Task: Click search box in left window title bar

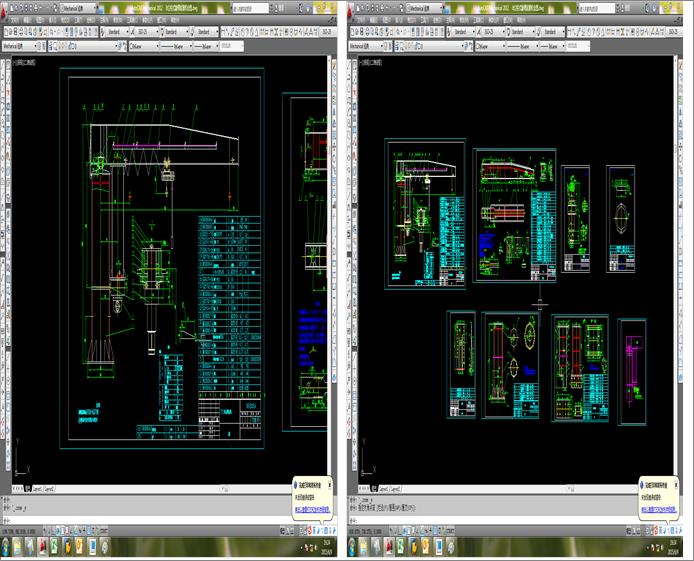Action: click(251, 8)
